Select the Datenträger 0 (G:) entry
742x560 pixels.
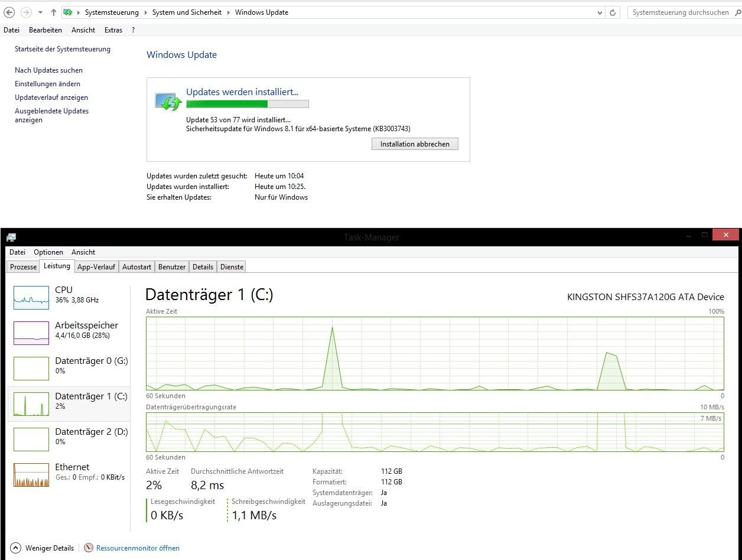(69, 368)
